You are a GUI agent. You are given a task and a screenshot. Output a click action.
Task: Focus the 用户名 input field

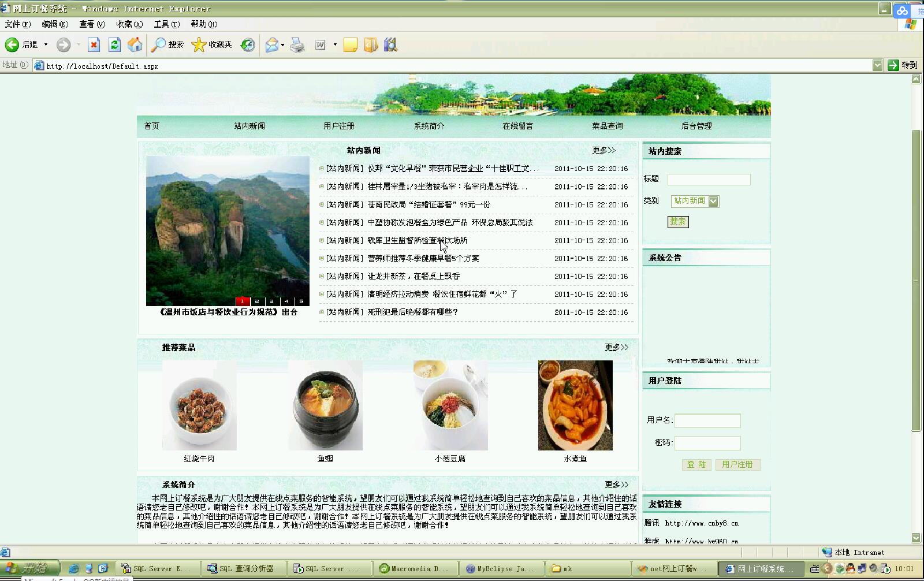(x=707, y=420)
